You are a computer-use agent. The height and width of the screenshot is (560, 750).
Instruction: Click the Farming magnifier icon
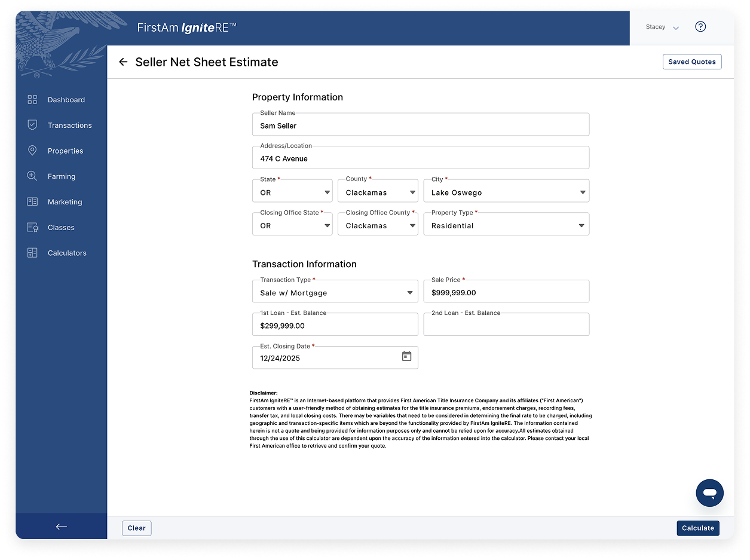[32, 176]
